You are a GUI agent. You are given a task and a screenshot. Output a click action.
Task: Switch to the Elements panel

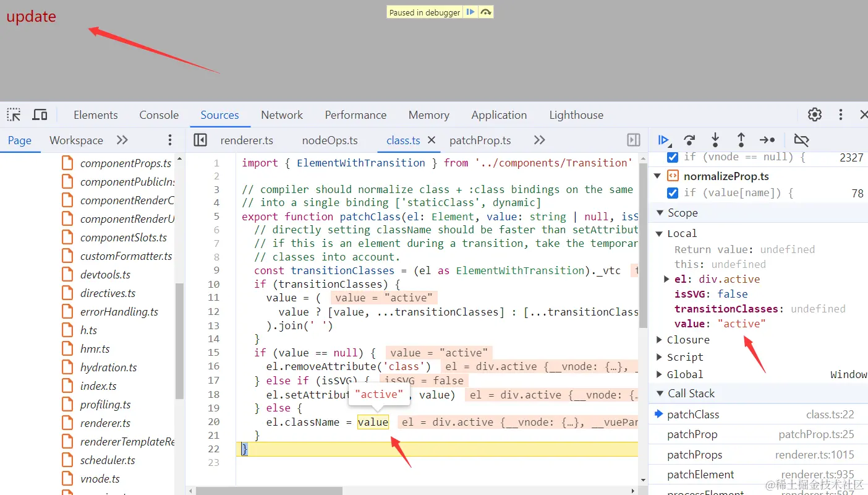95,115
